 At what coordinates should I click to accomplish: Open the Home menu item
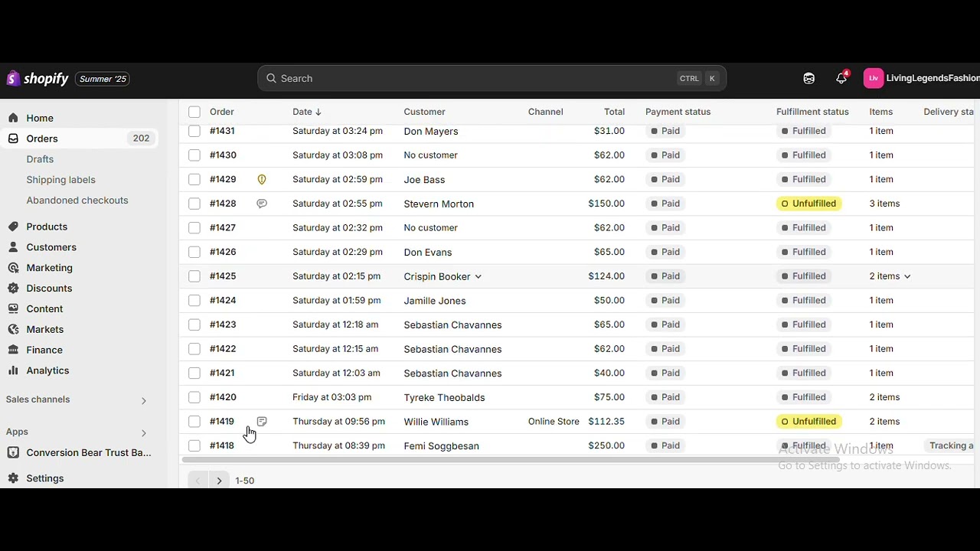(x=40, y=118)
